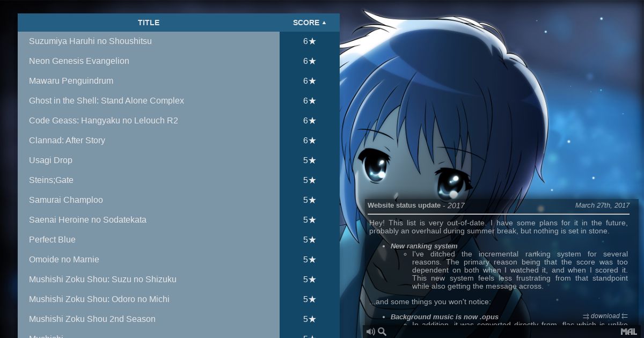This screenshot has width=644, height=338.
Task: Open the search magnifier icon
Action: (382, 332)
